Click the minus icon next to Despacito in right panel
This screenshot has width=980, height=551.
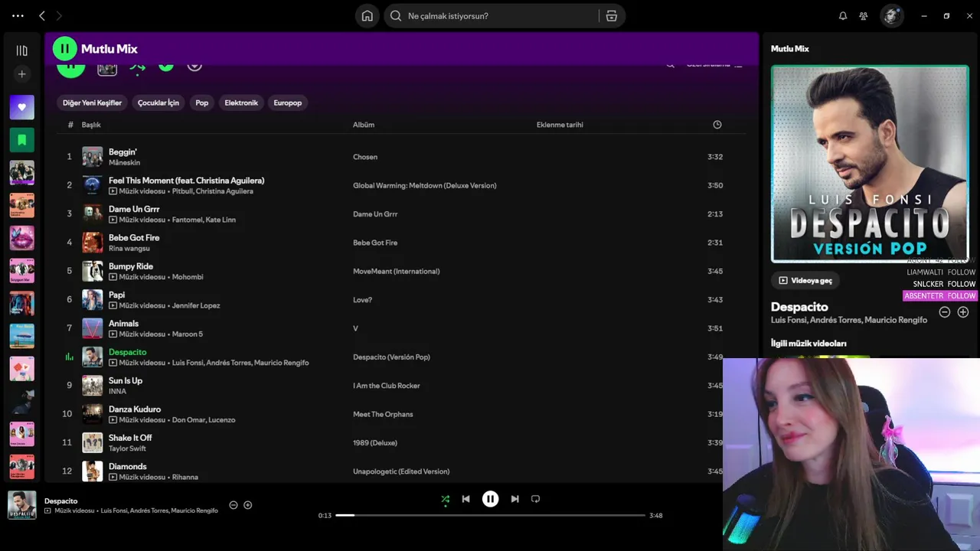tap(945, 312)
